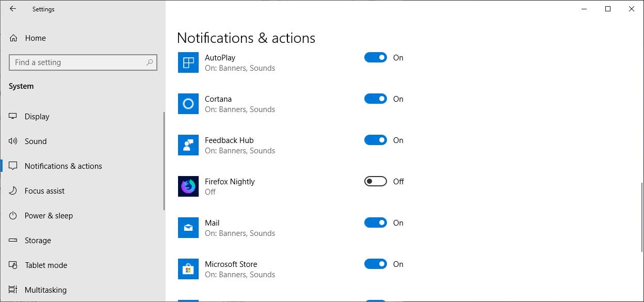Open Home in settings sidebar
The height and width of the screenshot is (302, 644).
click(83, 38)
